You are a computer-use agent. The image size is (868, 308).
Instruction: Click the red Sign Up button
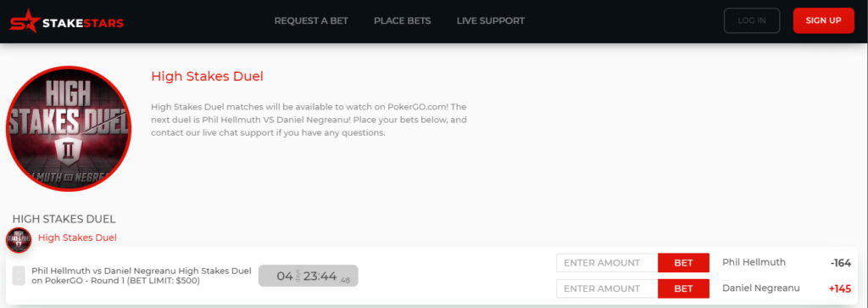823,20
